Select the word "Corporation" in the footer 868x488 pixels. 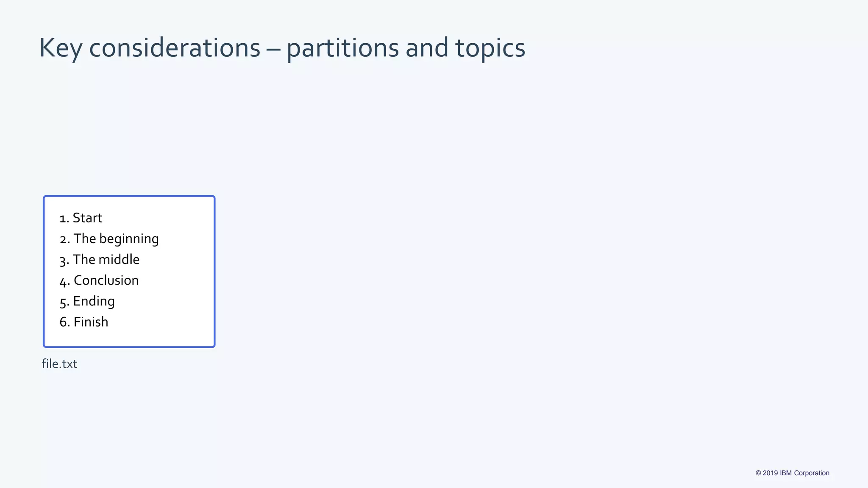812,473
